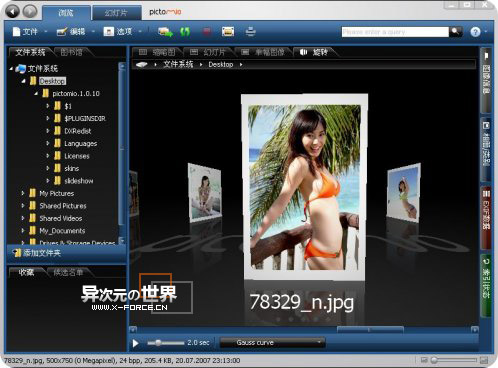Click the 文件系统 computer icon in tree

point(21,69)
